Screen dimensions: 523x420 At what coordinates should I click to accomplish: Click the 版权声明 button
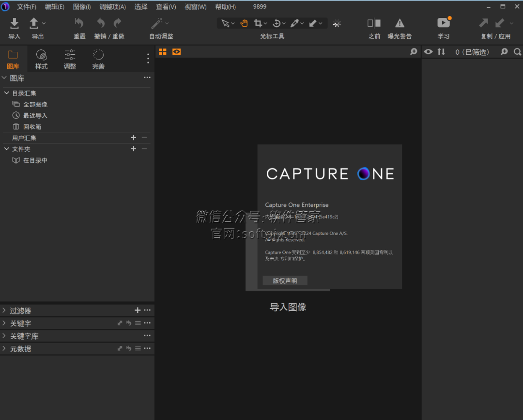click(x=285, y=280)
